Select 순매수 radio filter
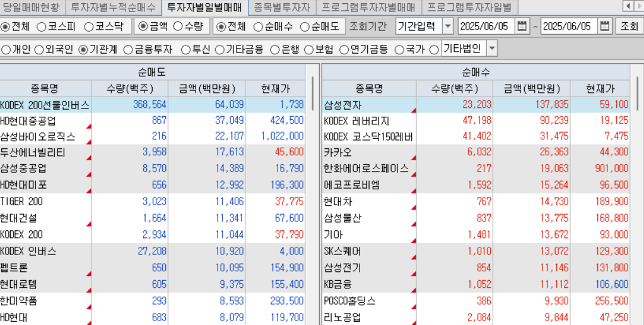Viewport: 644px width, 325px height. click(258, 27)
